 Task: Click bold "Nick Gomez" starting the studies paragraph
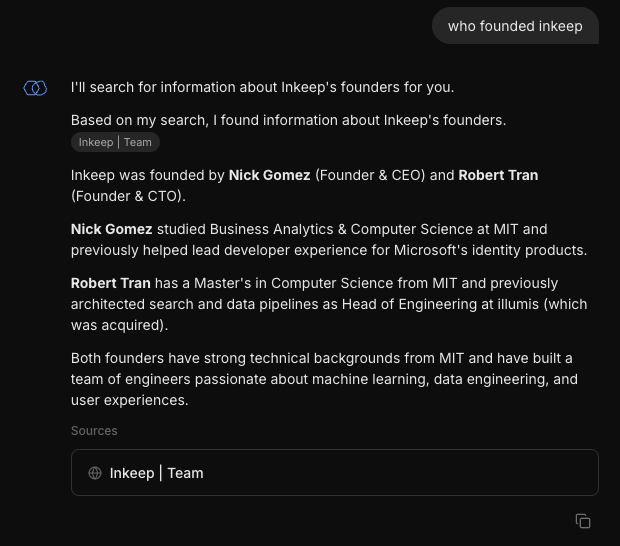pyautogui.click(x=111, y=229)
